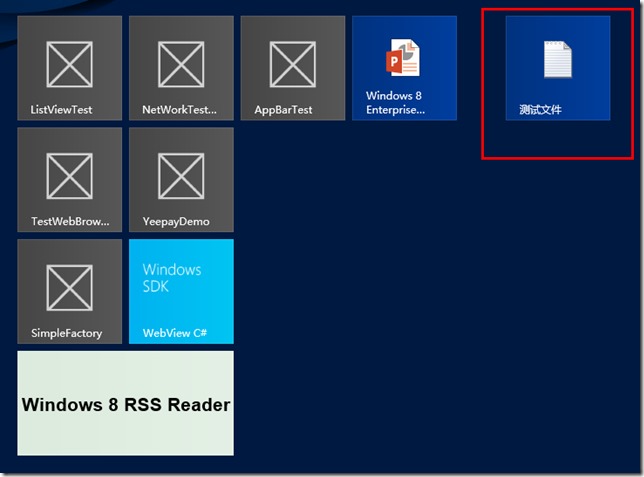The image size is (644, 477).
Task: Click the placeholder icon on YeepayDemo
Action: (181, 176)
